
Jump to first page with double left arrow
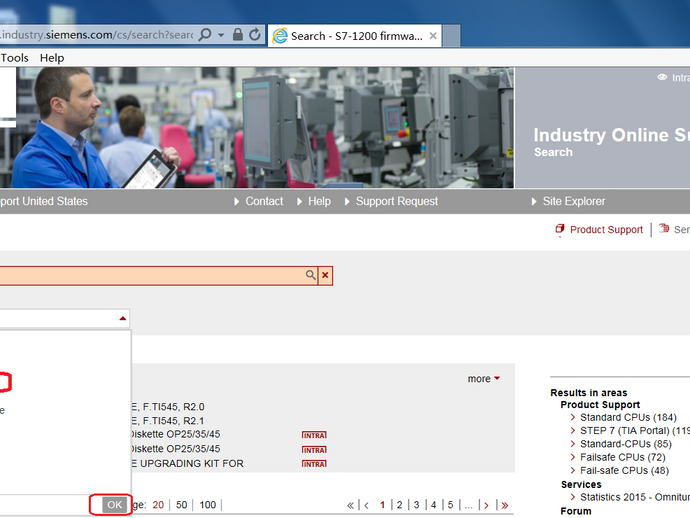point(350,505)
